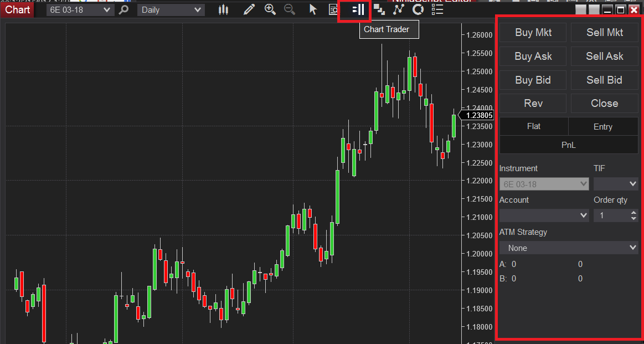The width and height of the screenshot is (644, 344).
Task: Open the Account dropdown
Action: (x=544, y=215)
